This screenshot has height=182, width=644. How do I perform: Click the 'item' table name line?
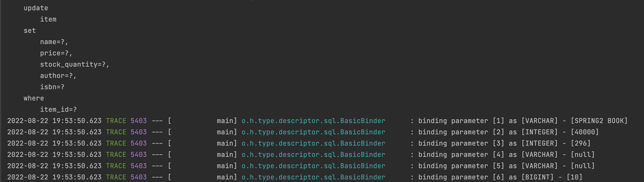(x=48, y=19)
